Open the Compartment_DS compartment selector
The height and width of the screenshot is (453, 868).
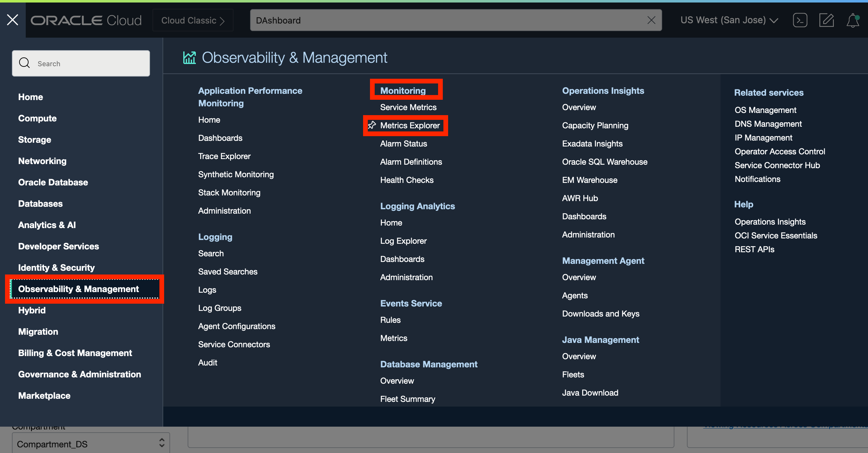(90, 444)
